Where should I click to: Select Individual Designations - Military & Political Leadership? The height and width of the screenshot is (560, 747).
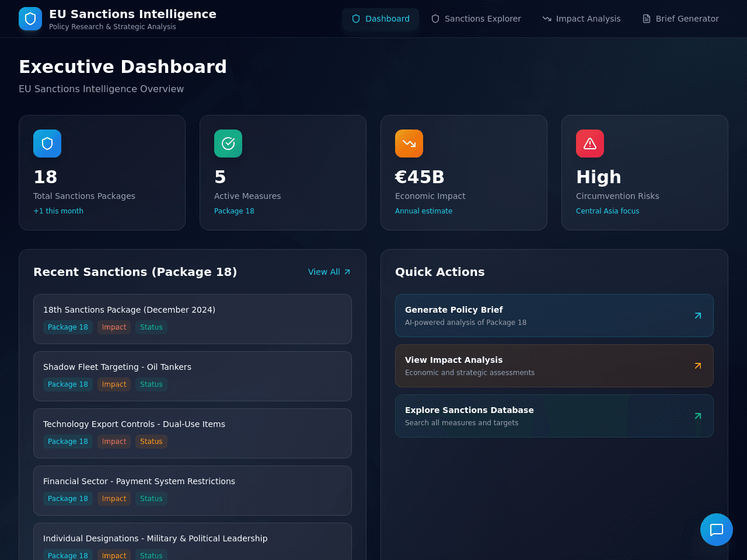[x=193, y=541]
